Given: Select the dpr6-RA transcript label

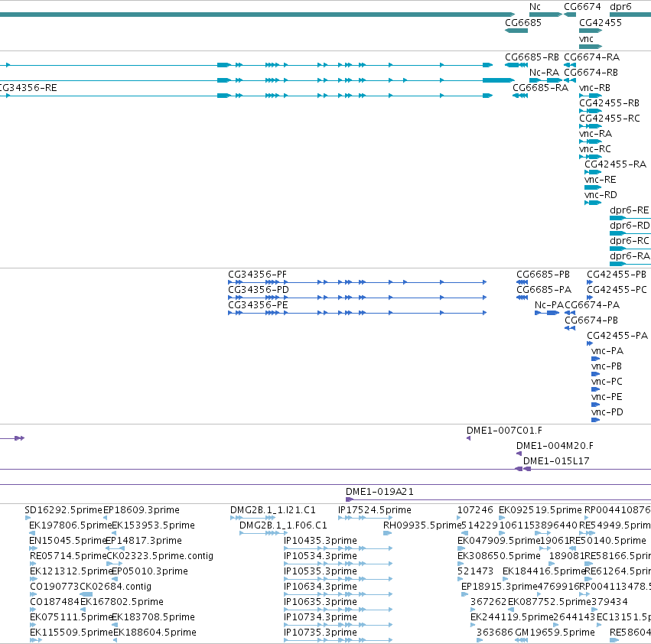Looking at the screenshot, I should coord(630,255).
